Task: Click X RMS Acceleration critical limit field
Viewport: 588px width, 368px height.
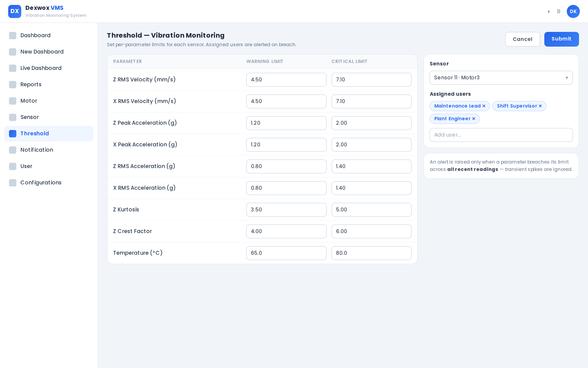Action: (371, 188)
